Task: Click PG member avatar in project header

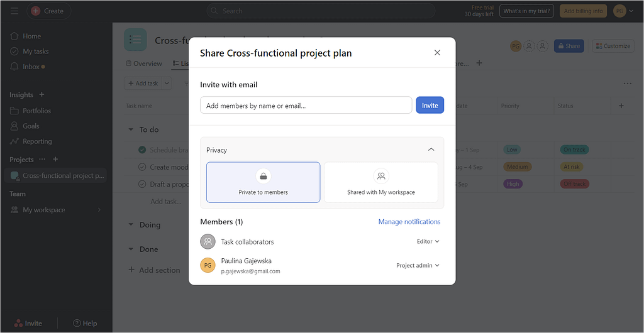Action: click(516, 46)
